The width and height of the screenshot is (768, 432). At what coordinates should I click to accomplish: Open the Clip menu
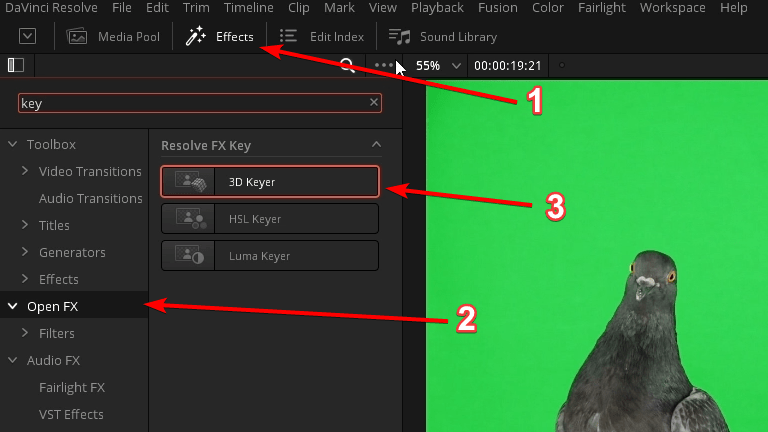[298, 8]
